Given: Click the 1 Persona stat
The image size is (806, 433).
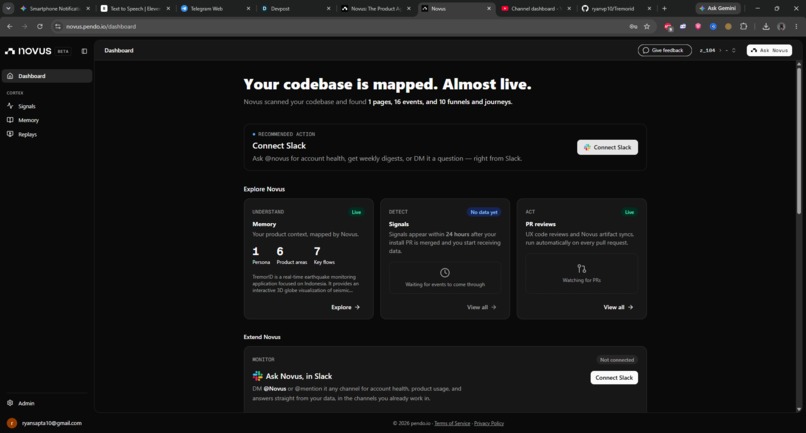Looking at the screenshot, I should [x=261, y=256].
